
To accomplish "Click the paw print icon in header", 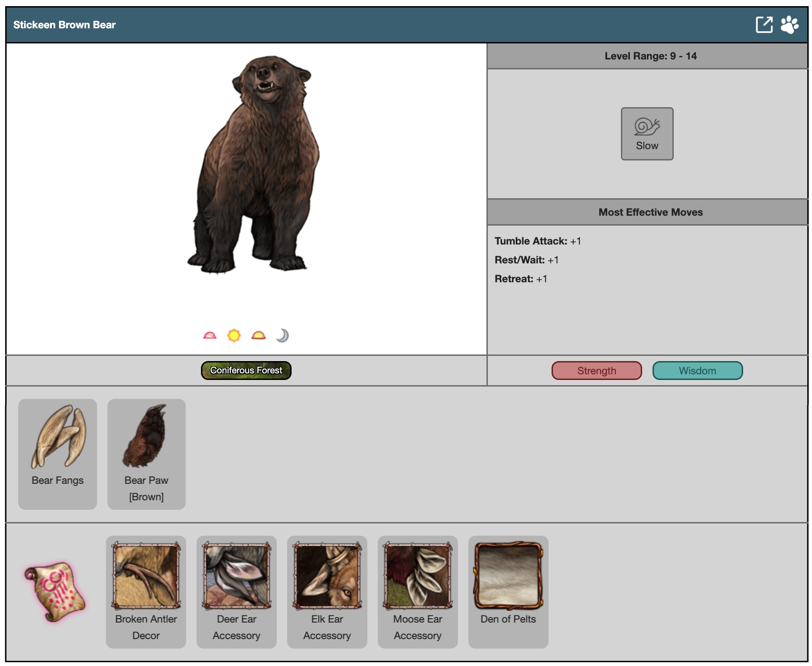I will pos(789,25).
